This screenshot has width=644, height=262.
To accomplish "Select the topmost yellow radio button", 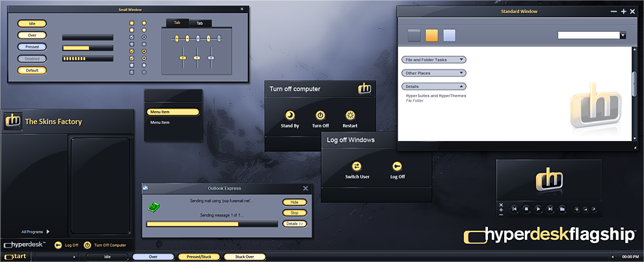I will [x=144, y=23].
